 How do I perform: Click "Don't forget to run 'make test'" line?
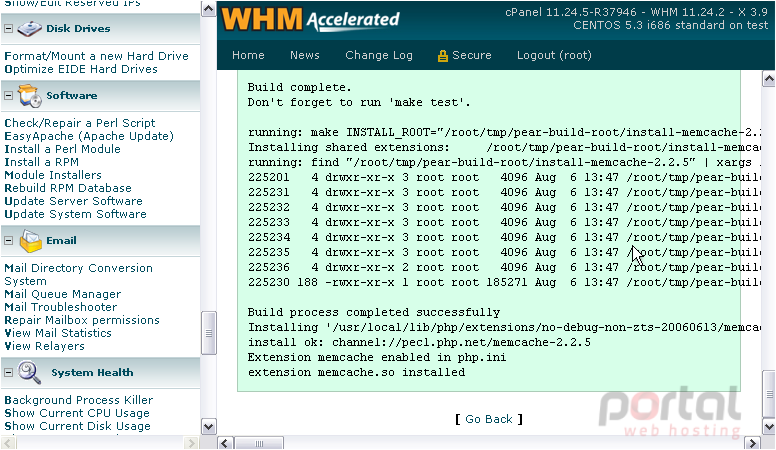tap(359, 102)
